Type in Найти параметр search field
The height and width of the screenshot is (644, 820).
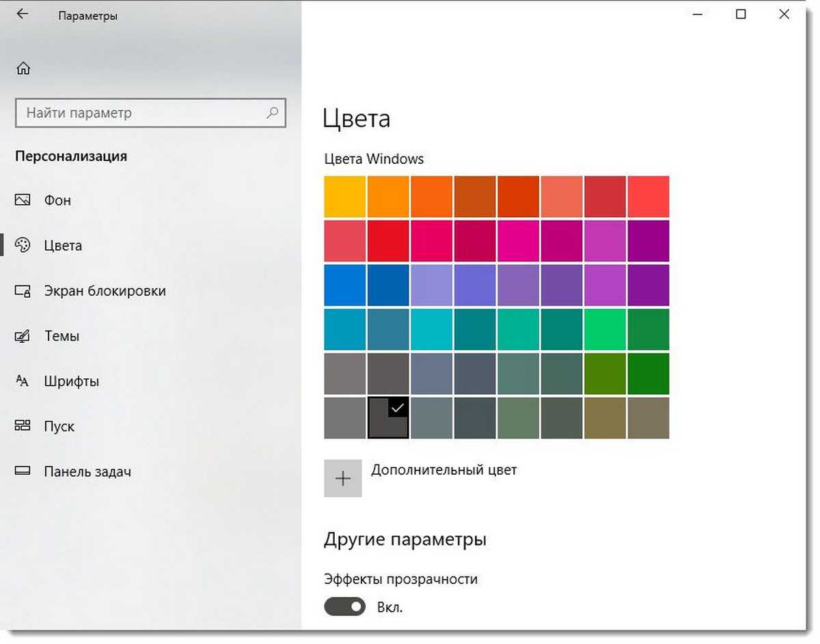coord(140,113)
